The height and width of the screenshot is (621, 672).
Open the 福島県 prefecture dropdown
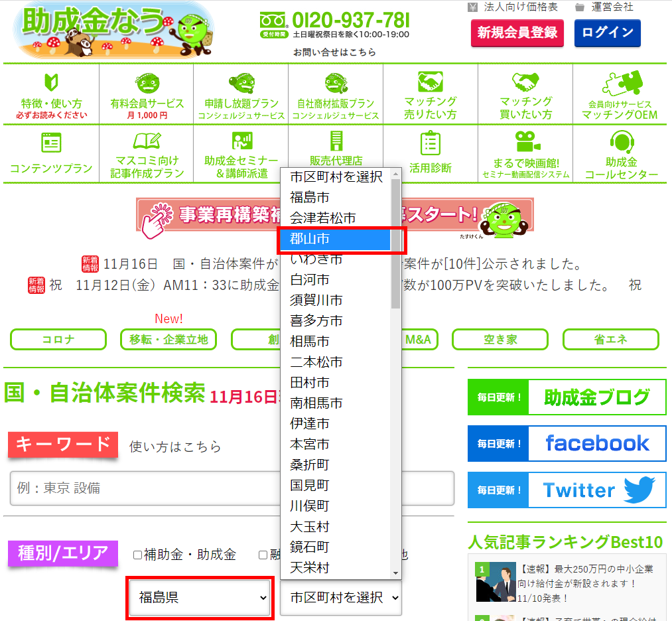pos(200,598)
